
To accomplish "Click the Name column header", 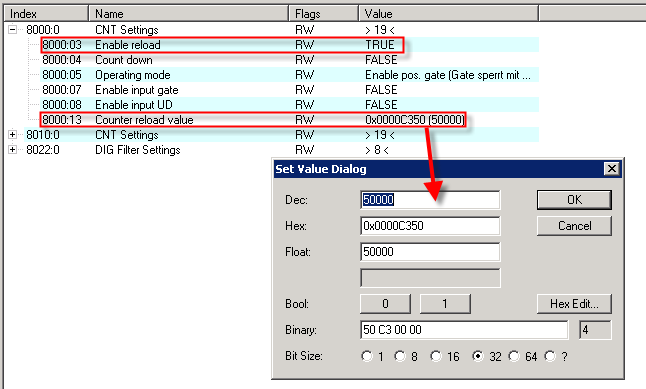I will pos(188,14).
